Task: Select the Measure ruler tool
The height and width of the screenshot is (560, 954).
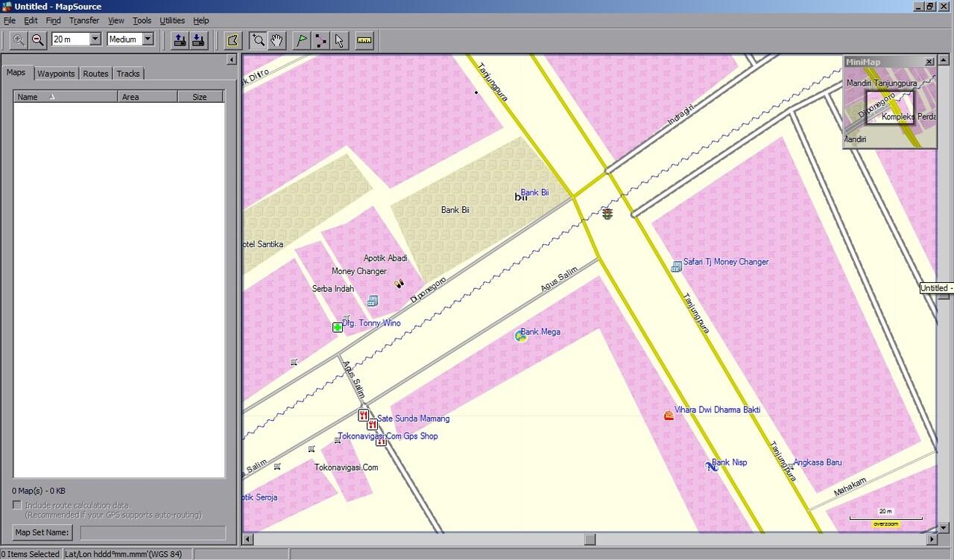Action: (x=364, y=39)
